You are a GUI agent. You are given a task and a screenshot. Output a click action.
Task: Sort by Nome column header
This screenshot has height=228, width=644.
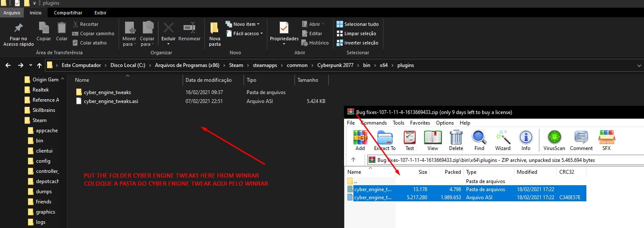82,80
